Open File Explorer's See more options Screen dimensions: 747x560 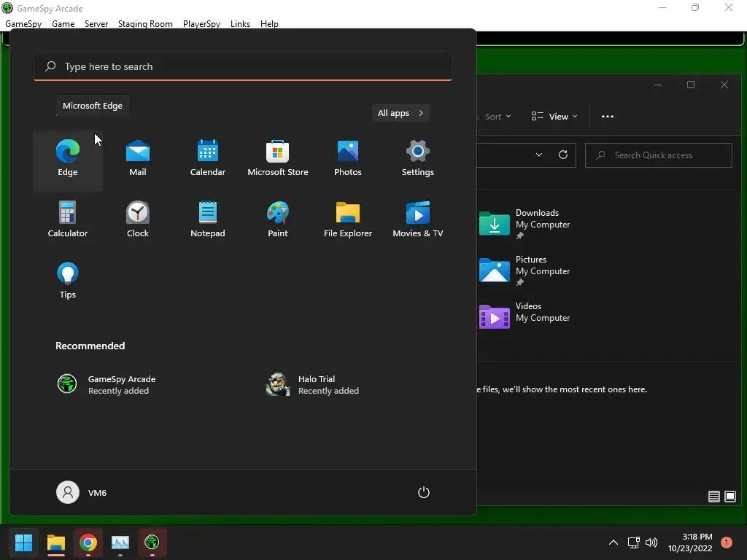coord(608,117)
